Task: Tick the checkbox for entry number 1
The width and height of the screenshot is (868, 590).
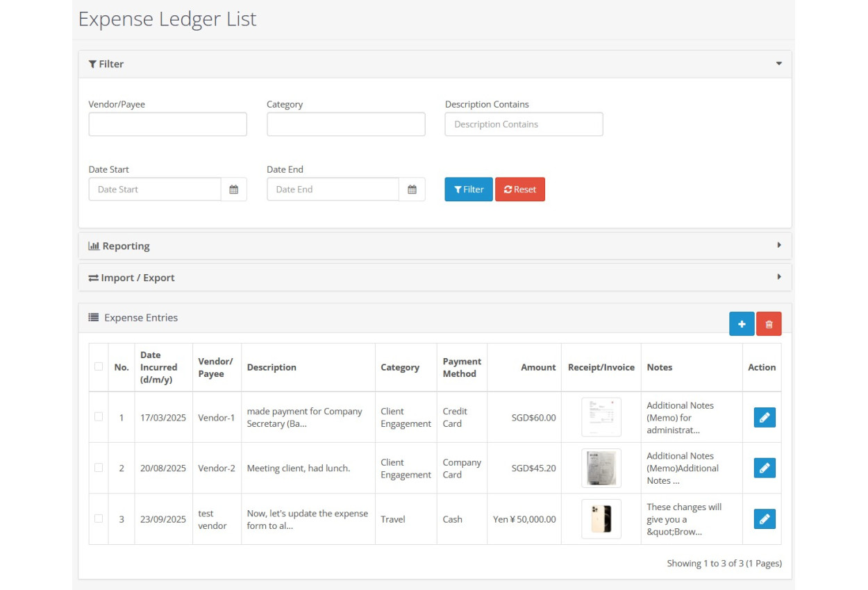Action: 99,416
